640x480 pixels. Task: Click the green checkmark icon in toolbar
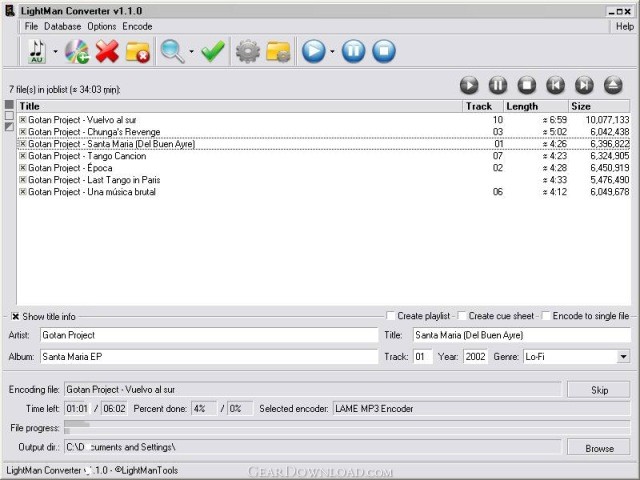[x=212, y=51]
